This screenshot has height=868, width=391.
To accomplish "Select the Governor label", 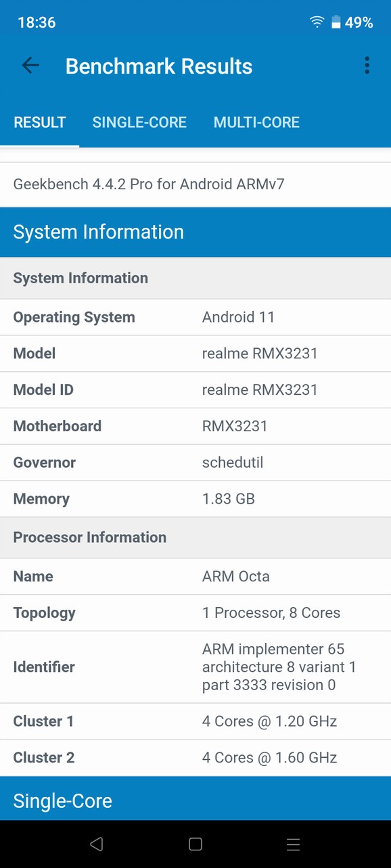I will [x=45, y=462].
